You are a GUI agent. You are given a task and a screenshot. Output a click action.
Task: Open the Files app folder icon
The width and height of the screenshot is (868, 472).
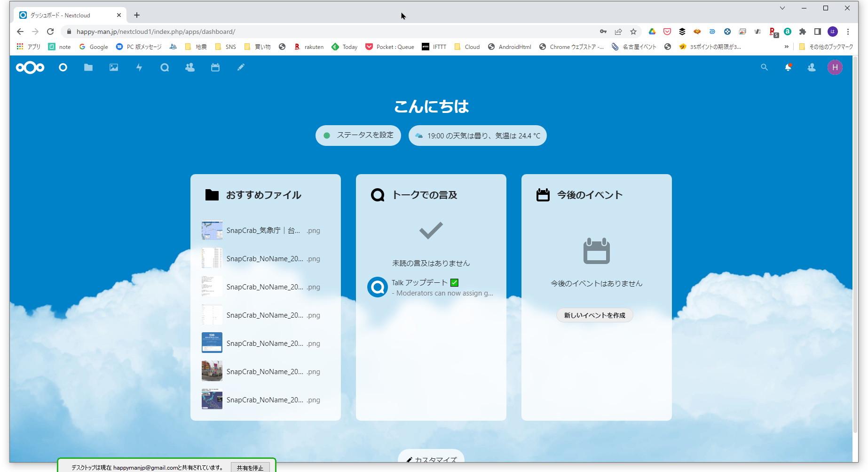click(88, 68)
